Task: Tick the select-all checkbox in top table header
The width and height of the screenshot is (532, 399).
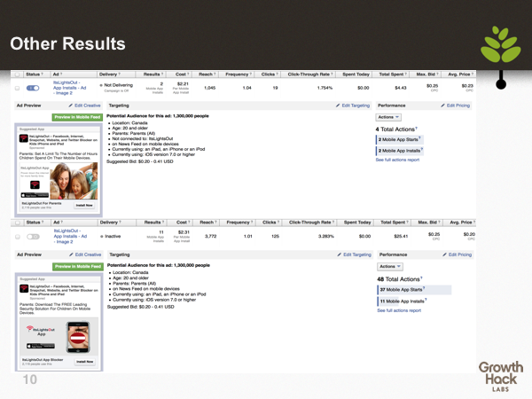Action: [18, 74]
